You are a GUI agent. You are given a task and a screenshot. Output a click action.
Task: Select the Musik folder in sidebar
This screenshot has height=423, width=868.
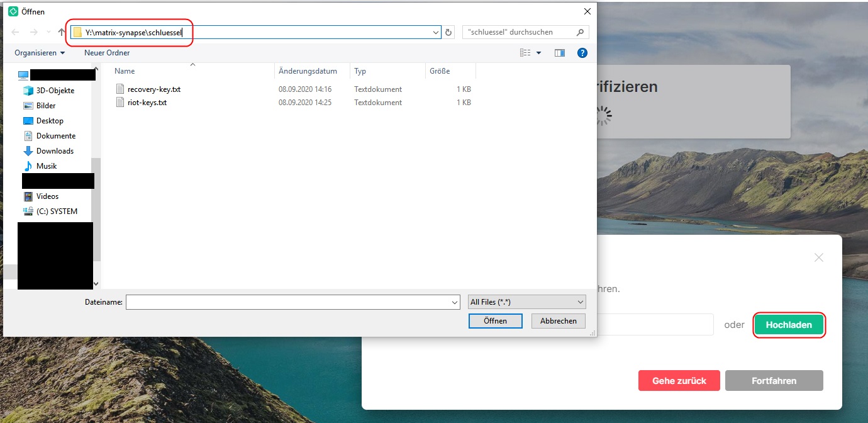(47, 166)
